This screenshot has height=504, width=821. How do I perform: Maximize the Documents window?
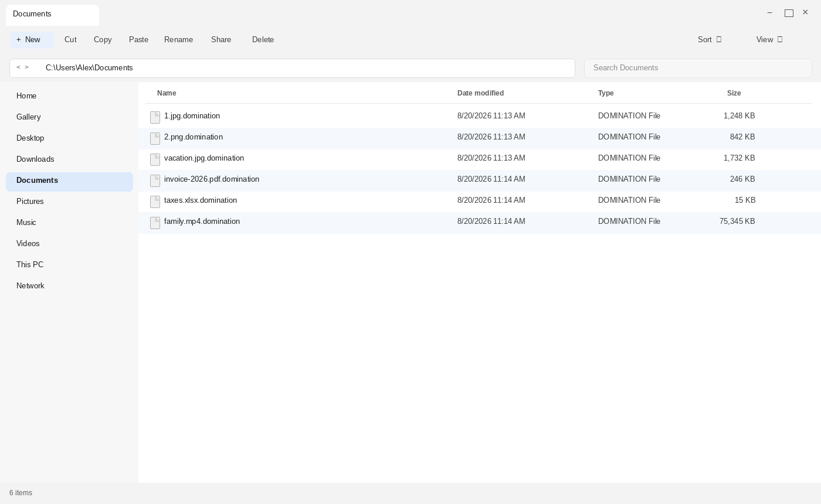coord(789,13)
